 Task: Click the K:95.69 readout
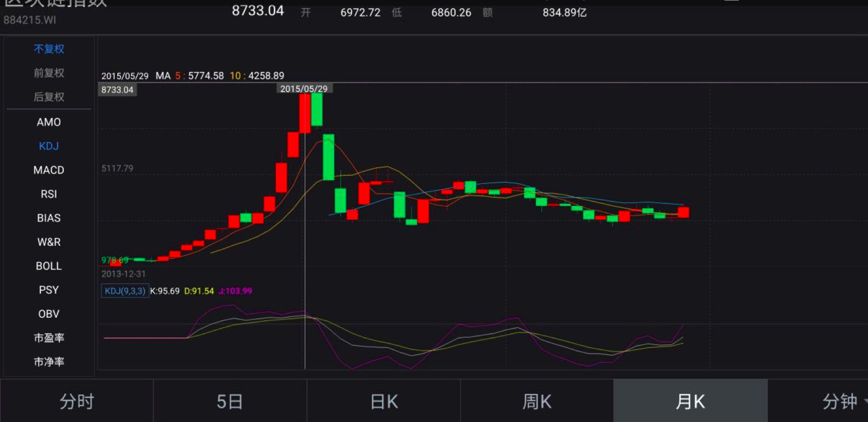pos(165,291)
